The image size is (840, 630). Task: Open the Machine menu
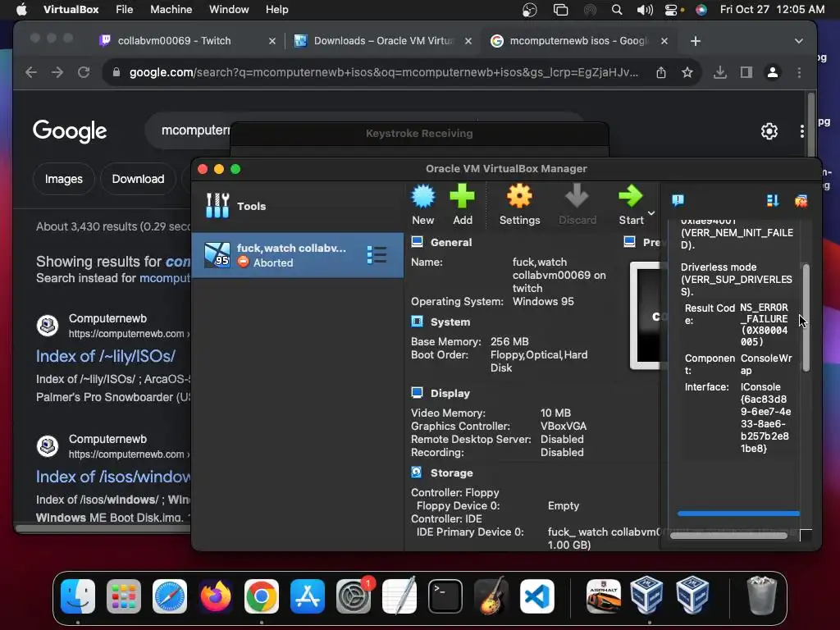click(x=171, y=10)
